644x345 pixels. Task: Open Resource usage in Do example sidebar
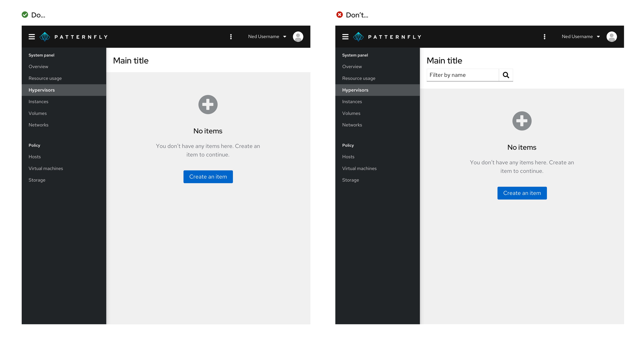[64, 78]
